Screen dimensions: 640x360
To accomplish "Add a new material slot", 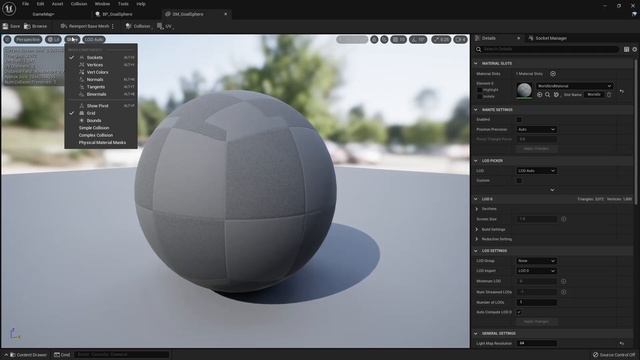I will click(553, 74).
